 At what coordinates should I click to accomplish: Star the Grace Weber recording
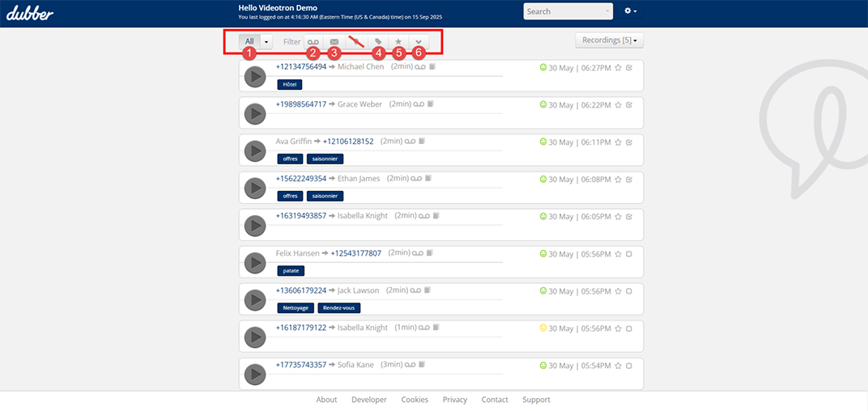(x=618, y=104)
